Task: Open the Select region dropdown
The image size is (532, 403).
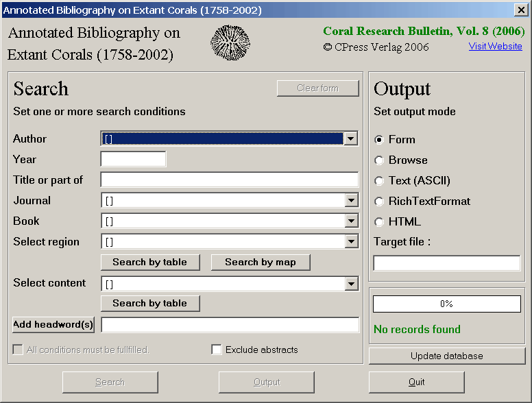Action: coord(351,242)
